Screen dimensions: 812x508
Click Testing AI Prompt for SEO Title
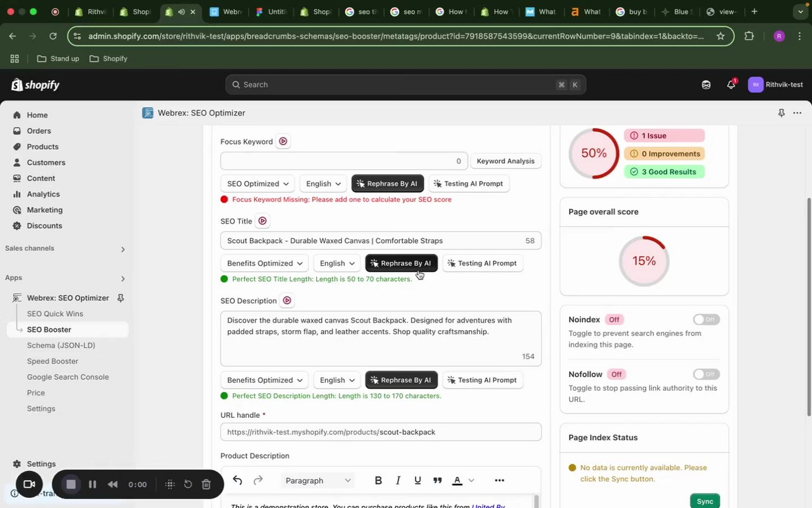483,263
